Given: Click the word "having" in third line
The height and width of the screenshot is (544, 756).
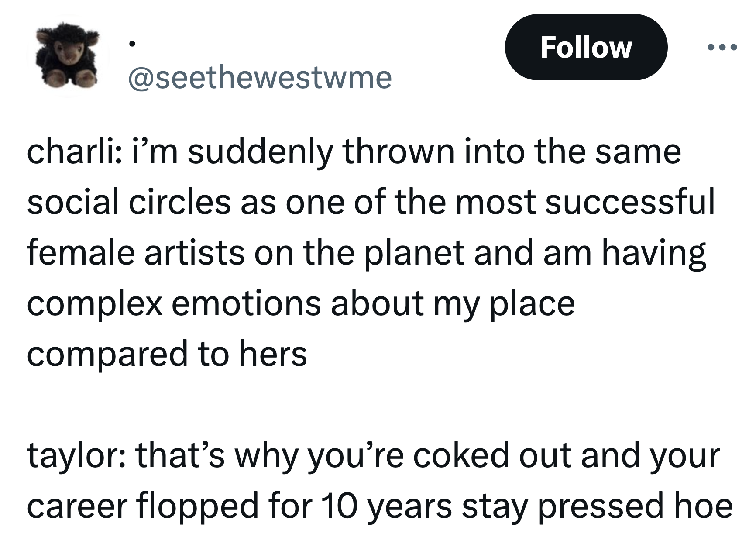Looking at the screenshot, I should 654,253.
